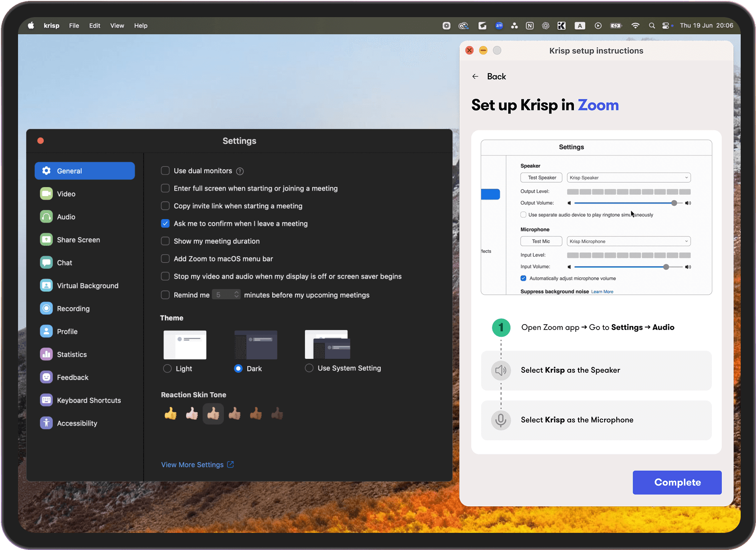Click the Notion icon in the menu bar
The width and height of the screenshot is (756, 550).
530,26
